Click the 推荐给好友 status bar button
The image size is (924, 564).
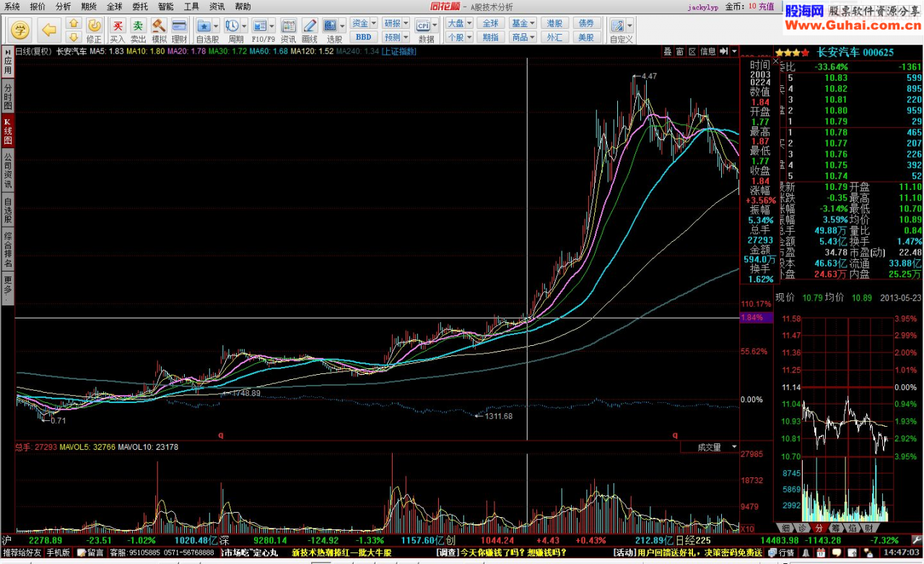pyautogui.click(x=23, y=552)
